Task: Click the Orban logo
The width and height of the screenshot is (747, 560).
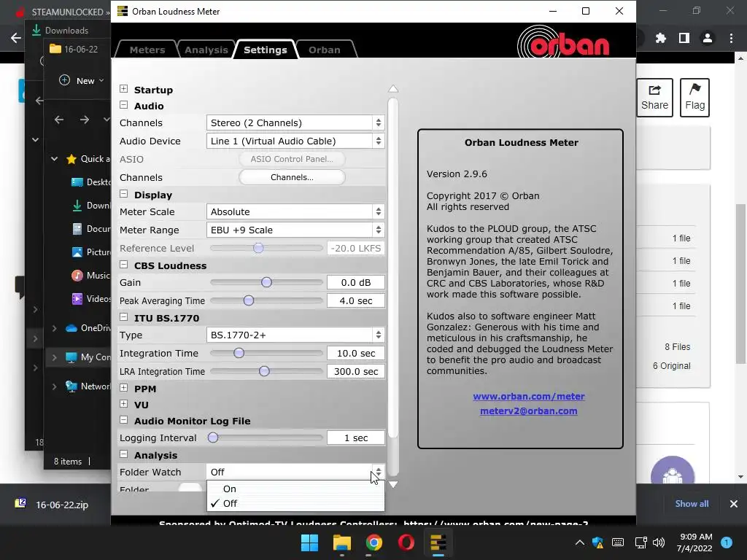Action: [563, 42]
